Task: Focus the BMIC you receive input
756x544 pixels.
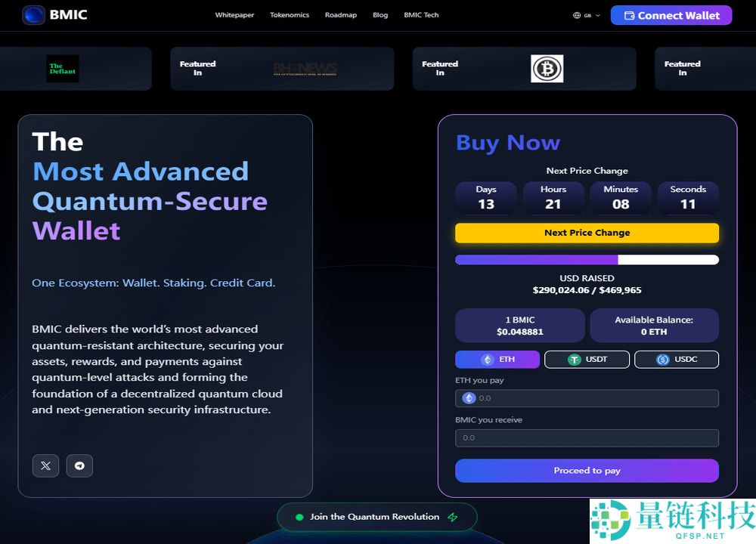Action: [587, 438]
